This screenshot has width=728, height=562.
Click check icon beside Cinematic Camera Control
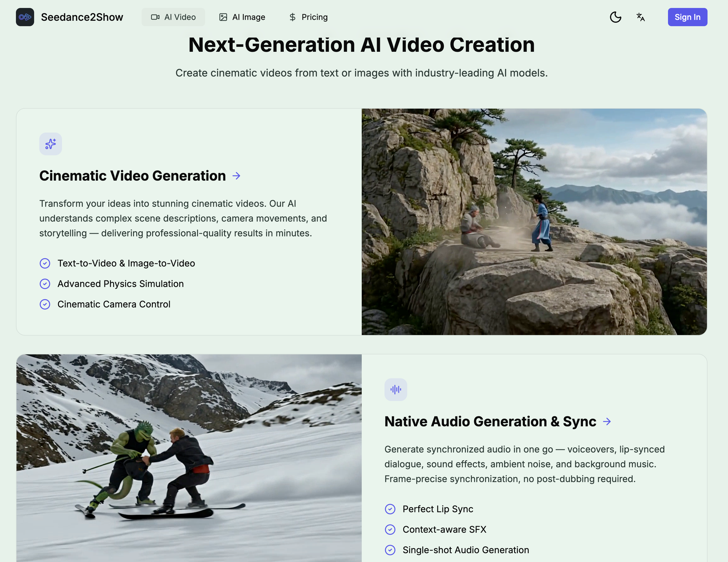(45, 304)
